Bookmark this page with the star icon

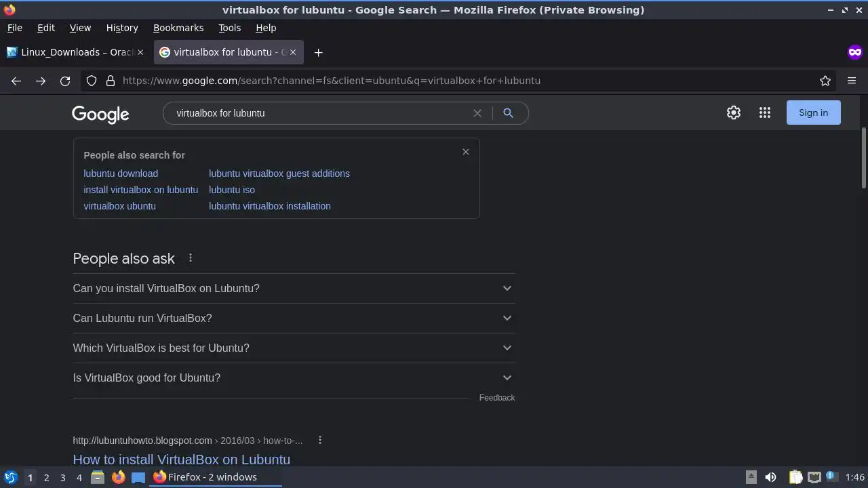(825, 81)
